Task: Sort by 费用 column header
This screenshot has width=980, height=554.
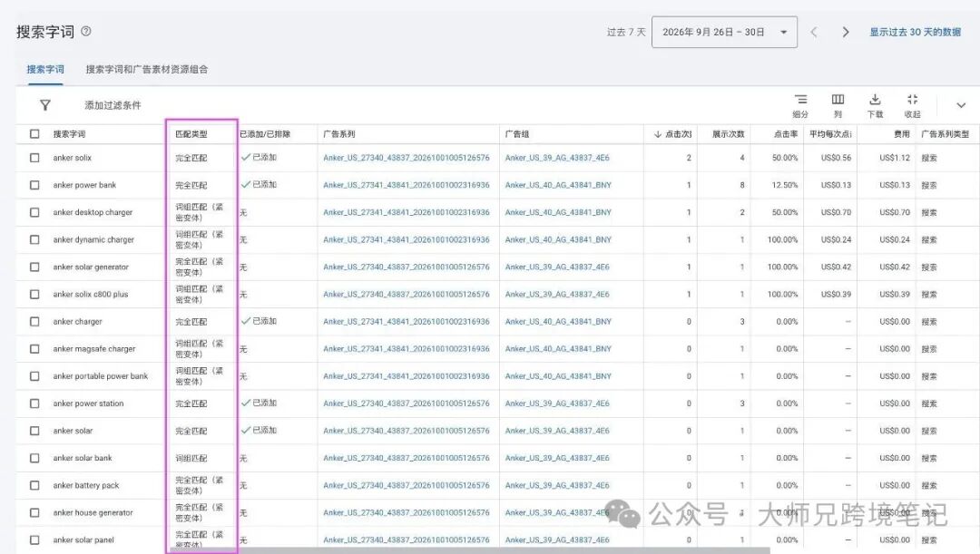Action: click(x=902, y=134)
